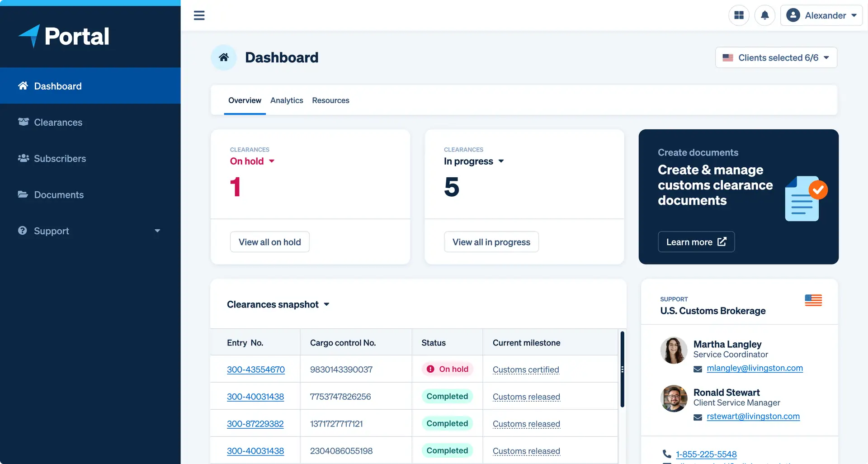
Task: Click the Portal logo
Action: (x=64, y=36)
